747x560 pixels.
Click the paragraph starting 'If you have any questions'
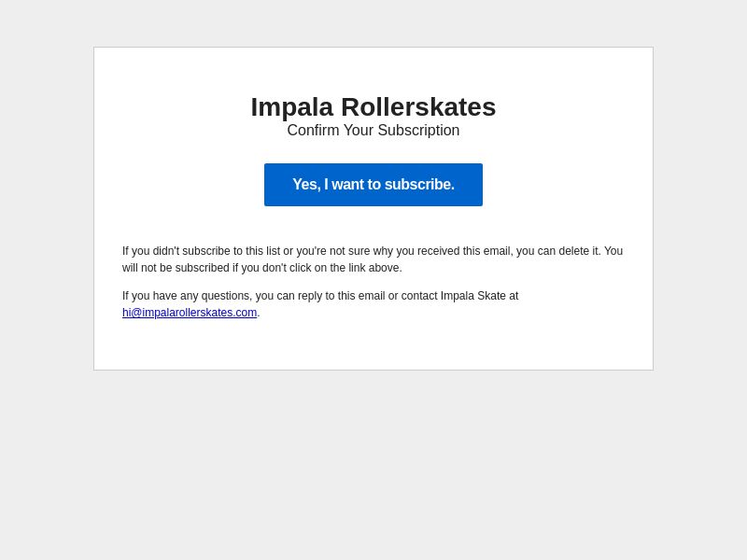coord(320,304)
